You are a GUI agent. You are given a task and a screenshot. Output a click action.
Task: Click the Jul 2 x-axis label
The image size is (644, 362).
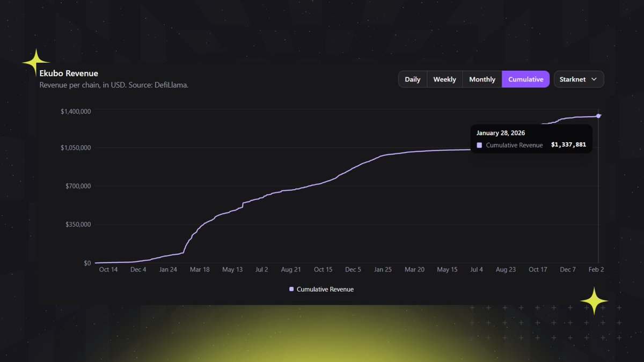click(x=262, y=270)
